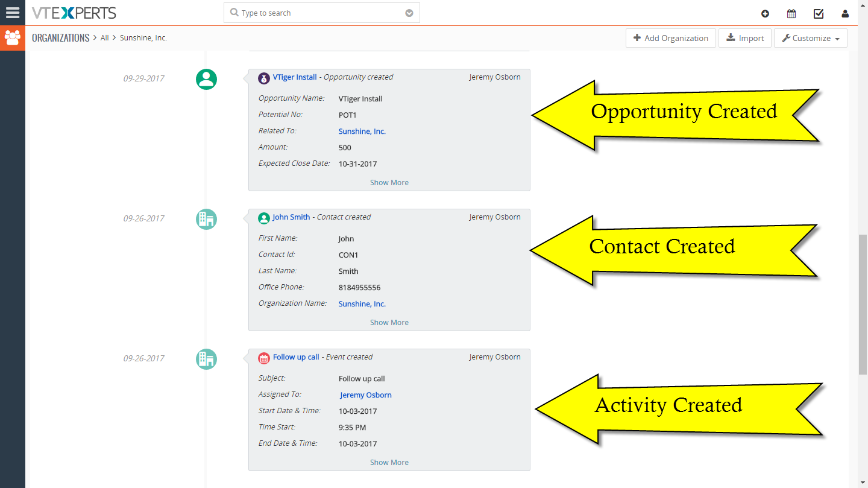Open Sunshine, Inc. link in Organization Name
The image size is (868, 488).
pyautogui.click(x=362, y=304)
